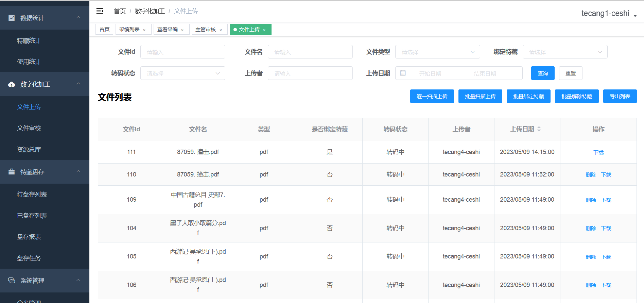Focus the 上传者 input field

[310, 73]
